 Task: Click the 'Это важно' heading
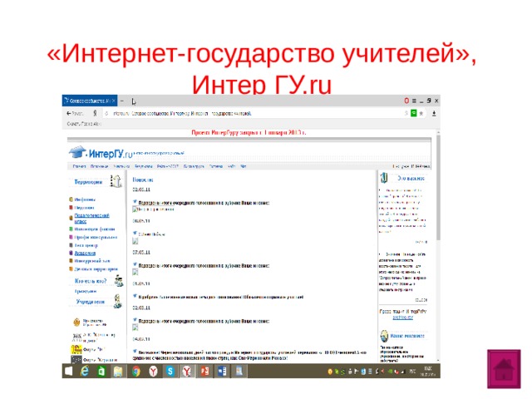[411, 178]
